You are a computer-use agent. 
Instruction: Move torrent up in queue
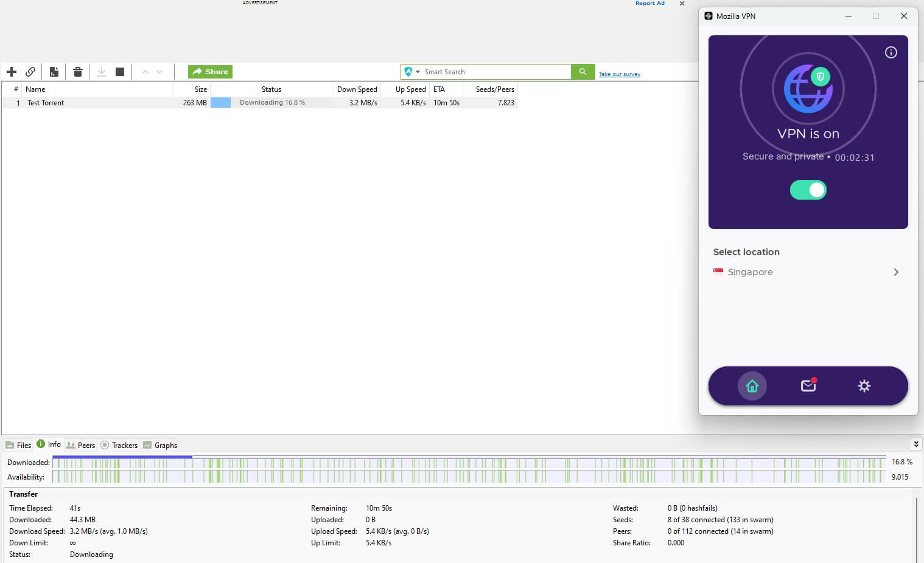pyautogui.click(x=145, y=72)
